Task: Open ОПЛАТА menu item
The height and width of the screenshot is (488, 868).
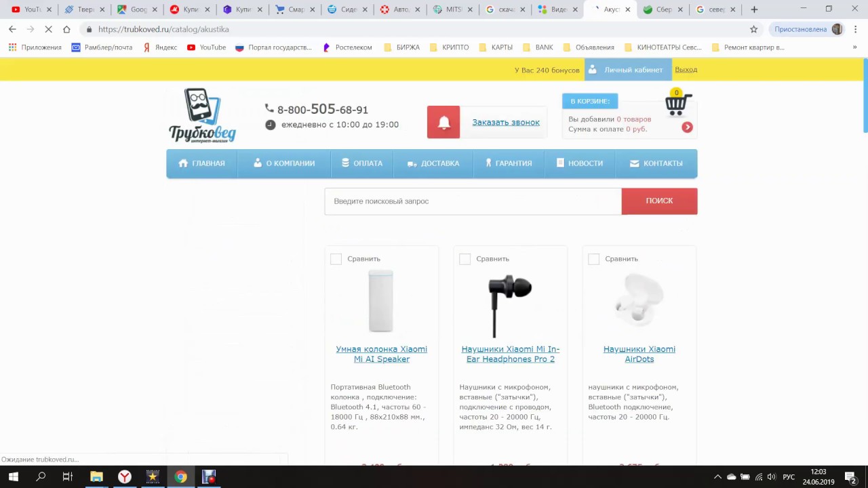Action: coord(361,163)
